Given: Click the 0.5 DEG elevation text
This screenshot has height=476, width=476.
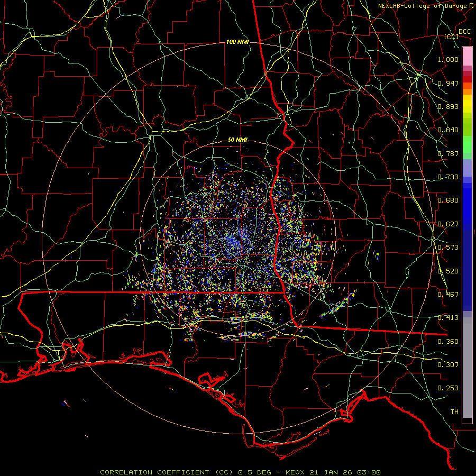Looking at the screenshot, I should click(256, 472).
